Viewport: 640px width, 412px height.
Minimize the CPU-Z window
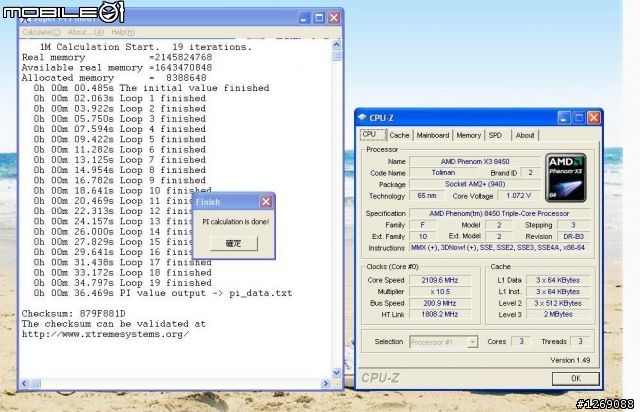click(x=564, y=118)
